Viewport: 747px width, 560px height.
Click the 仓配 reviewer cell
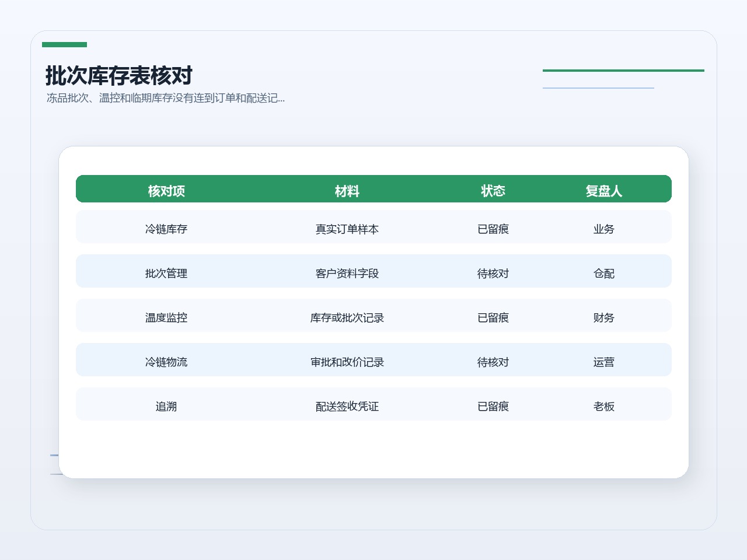click(x=604, y=274)
